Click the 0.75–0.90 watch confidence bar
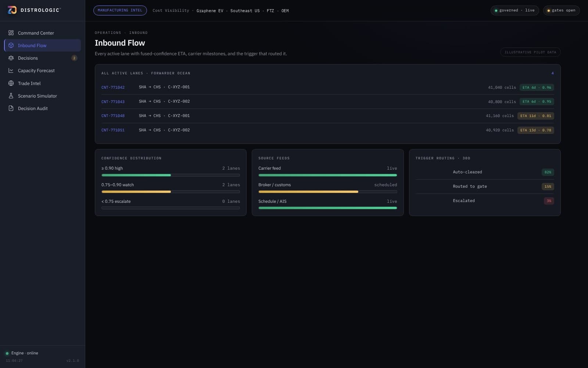588x368 pixels. coord(171,192)
